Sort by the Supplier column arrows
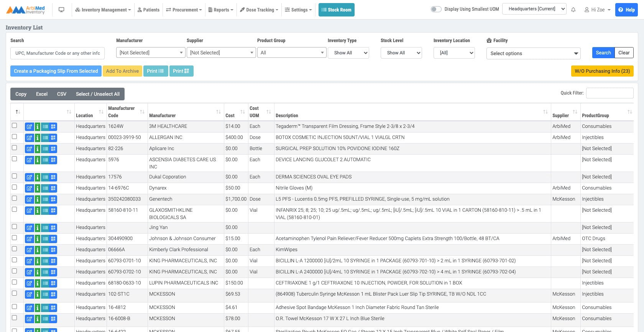Image resolution: width=644 pixels, height=332 pixels. [575, 112]
